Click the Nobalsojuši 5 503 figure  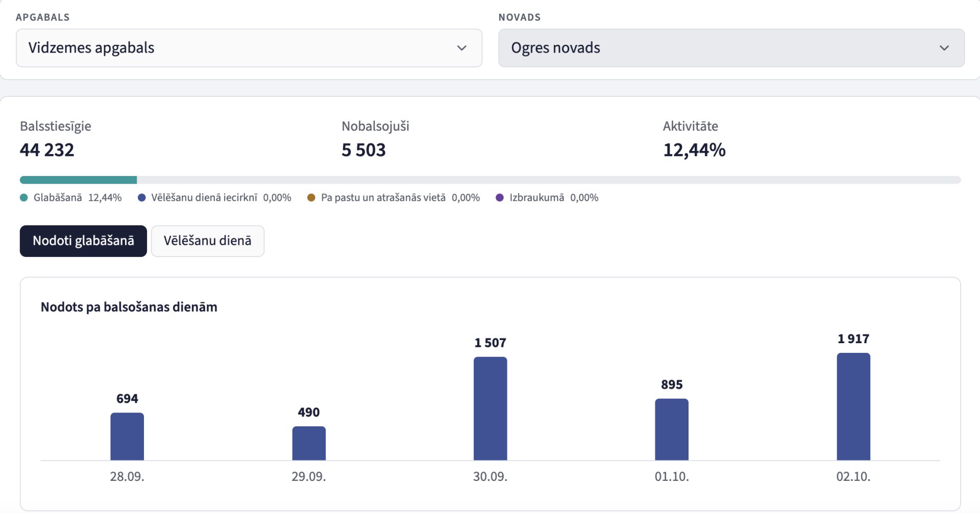tap(363, 150)
